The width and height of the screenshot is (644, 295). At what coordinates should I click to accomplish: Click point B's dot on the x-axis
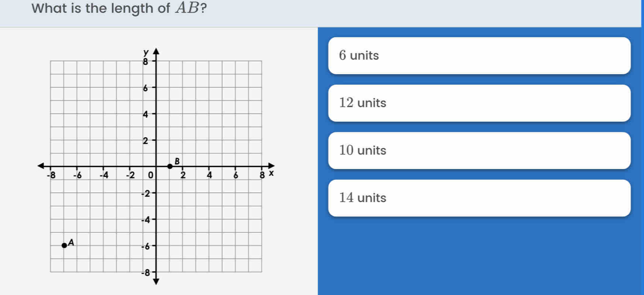point(169,166)
